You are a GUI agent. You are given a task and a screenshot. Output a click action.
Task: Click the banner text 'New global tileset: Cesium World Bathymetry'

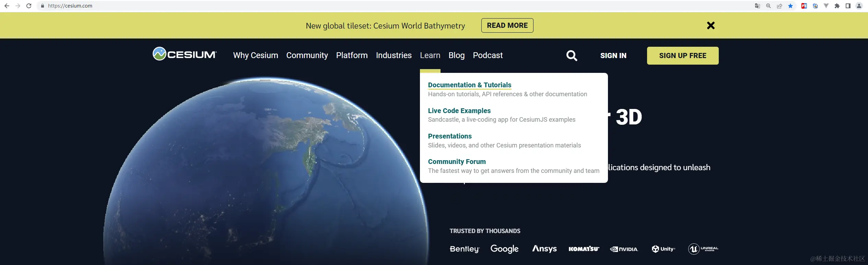click(x=385, y=26)
